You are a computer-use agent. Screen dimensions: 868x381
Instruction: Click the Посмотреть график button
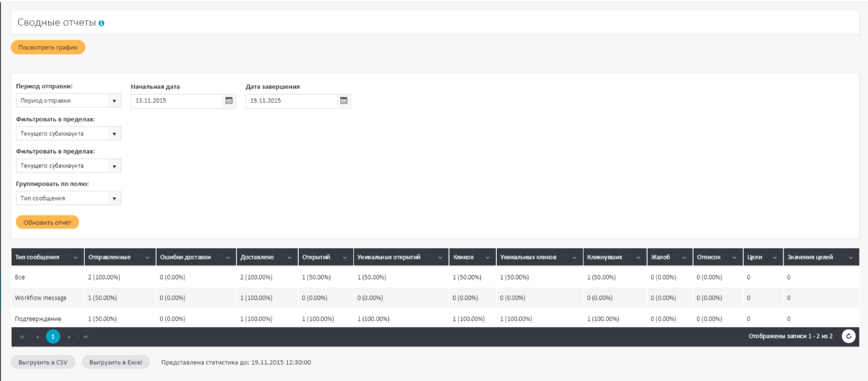48,47
